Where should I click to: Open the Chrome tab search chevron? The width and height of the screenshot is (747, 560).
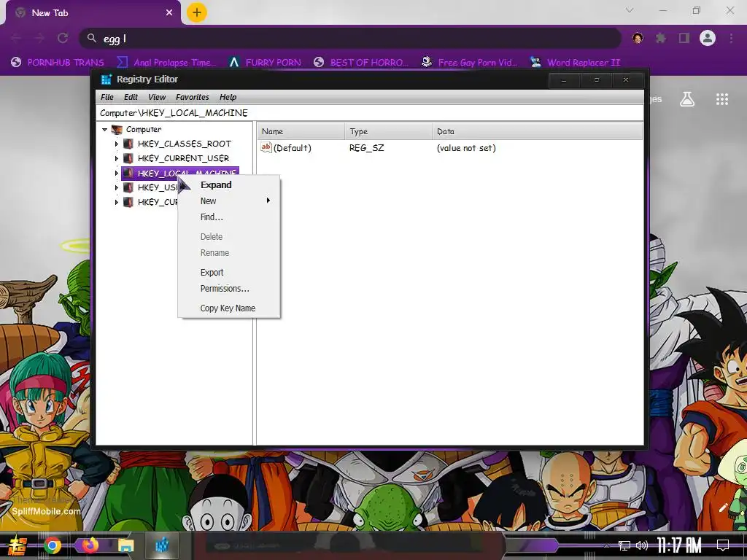pyautogui.click(x=630, y=10)
